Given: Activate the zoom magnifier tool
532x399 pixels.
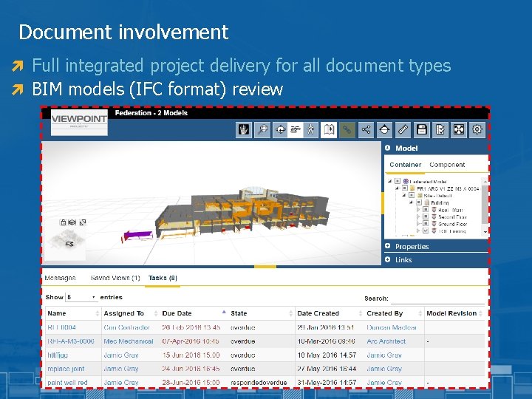Looking at the screenshot, I should click(x=262, y=129).
